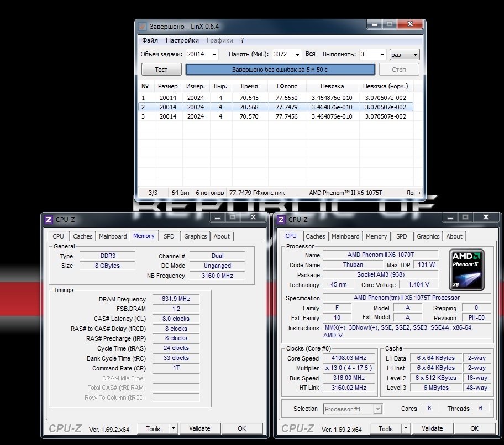Click the CAS# Latency 8.0 clocks value

tap(176, 319)
